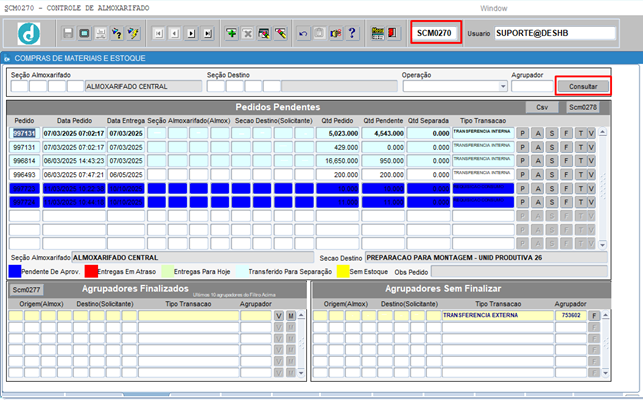This screenshot has width=643, height=400.
Task: Click the Agrupador filter input field
Action: click(x=532, y=87)
